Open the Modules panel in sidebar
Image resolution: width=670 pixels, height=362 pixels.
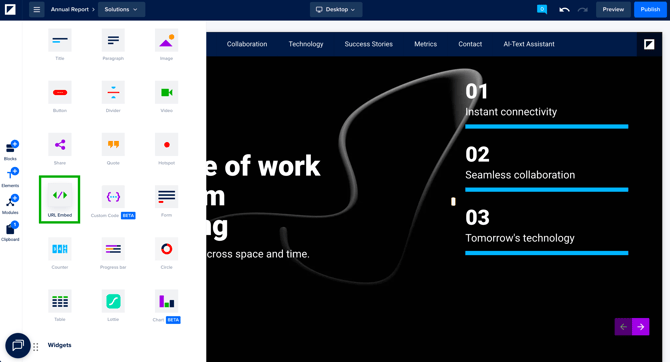tap(11, 204)
